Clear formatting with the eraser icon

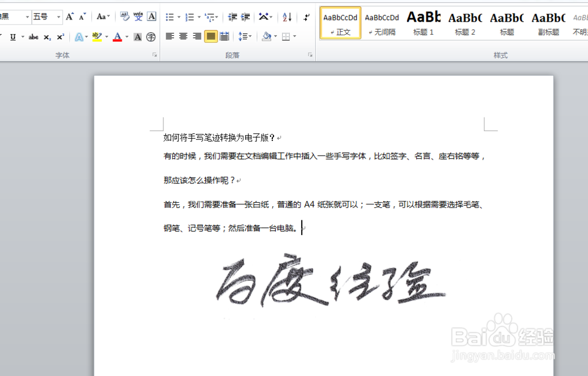[x=125, y=16]
